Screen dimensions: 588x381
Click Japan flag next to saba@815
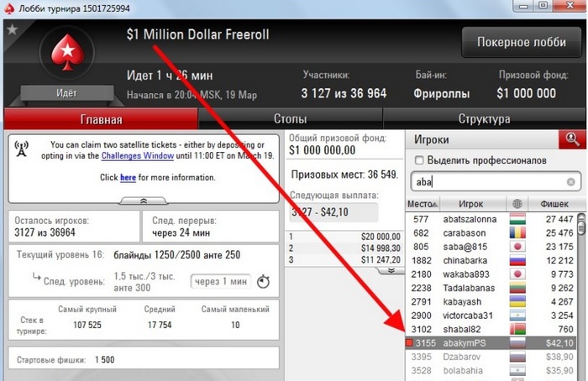coord(517,247)
